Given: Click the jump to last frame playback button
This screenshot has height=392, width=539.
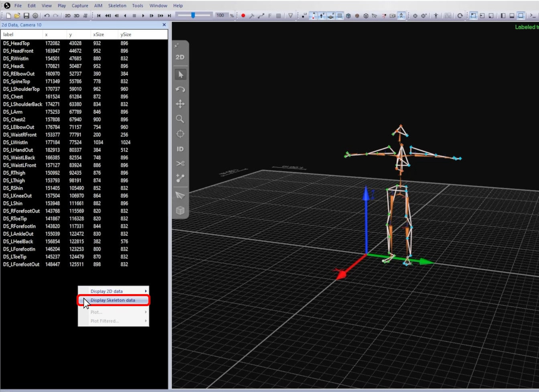Looking at the screenshot, I should (x=169, y=16).
